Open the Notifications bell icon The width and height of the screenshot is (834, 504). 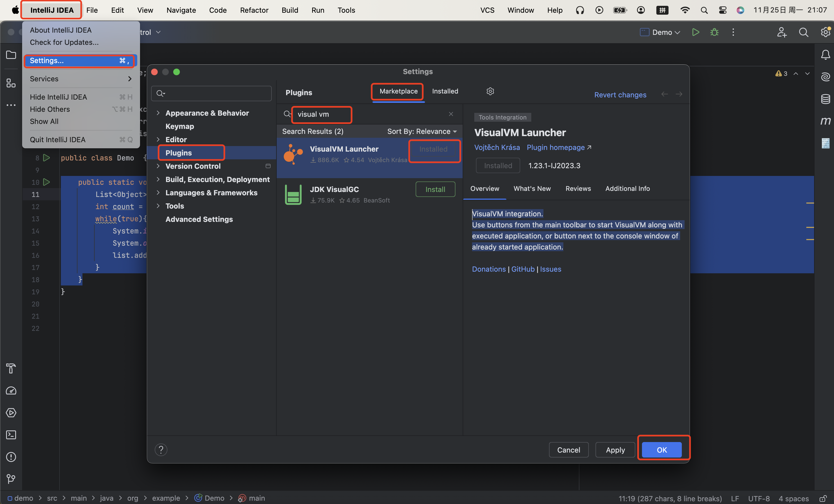(825, 55)
